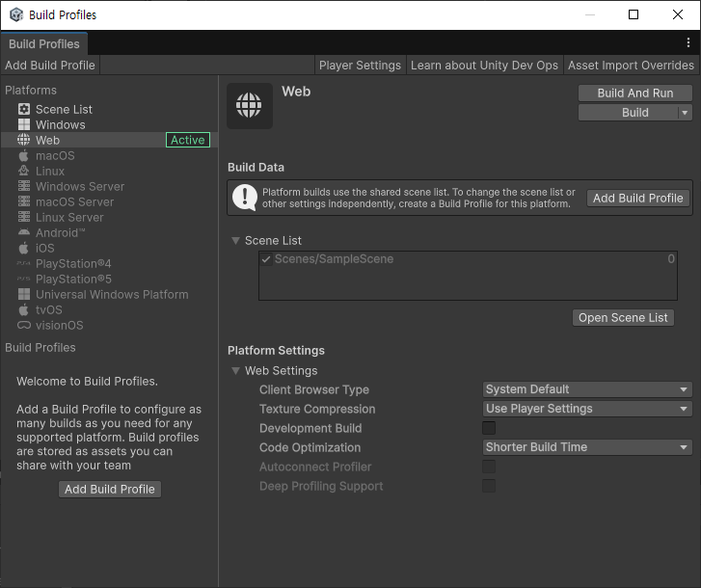This screenshot has height=588, width=701.
Task: Close the Build Profiles window
Action: pos(678,14)
